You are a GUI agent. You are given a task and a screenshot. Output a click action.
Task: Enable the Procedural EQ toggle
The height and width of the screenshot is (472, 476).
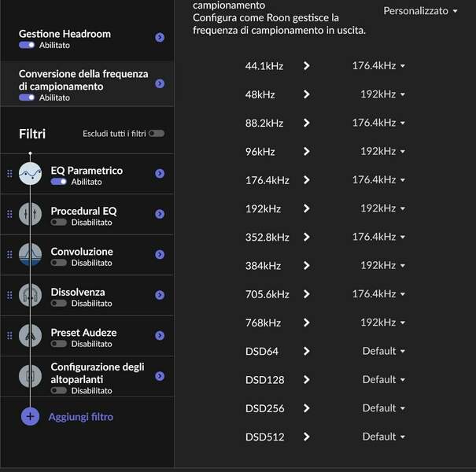coord(58,223)
